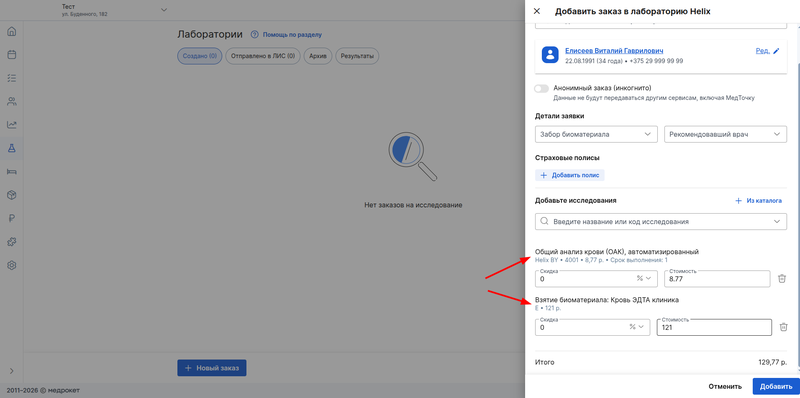Click Добавить полис button
800x398 pixels.
click(570, 176)
